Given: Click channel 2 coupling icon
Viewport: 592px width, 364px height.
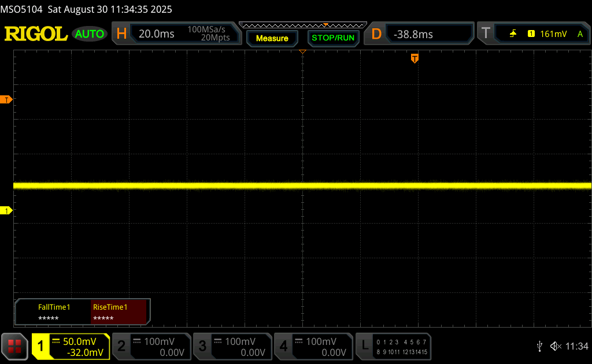Looking at the screenshot, I should click(137, 341).
